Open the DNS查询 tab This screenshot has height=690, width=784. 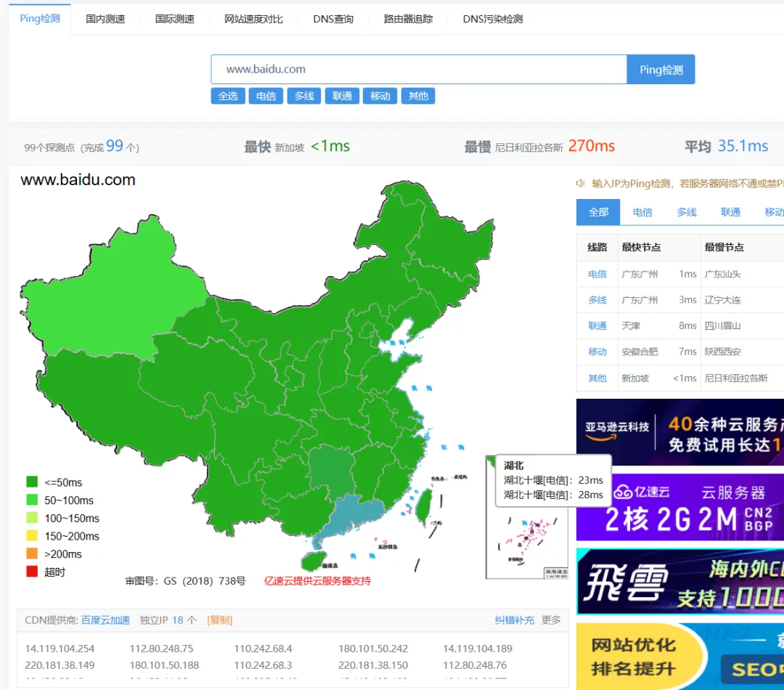tap(333, 19)
